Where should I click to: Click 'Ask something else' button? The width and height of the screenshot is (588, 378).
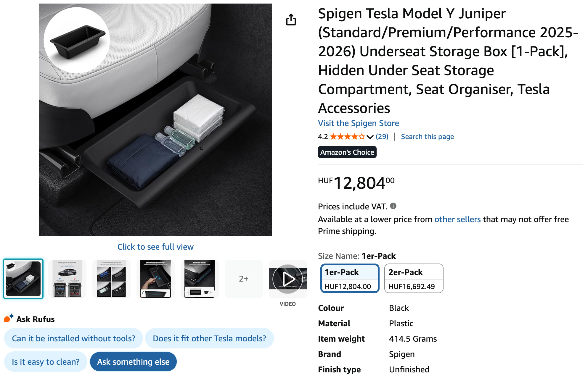[133, 362]
